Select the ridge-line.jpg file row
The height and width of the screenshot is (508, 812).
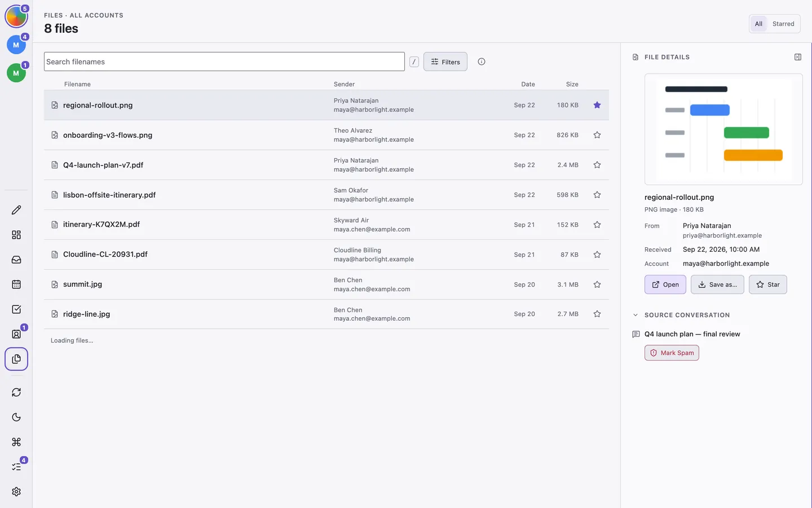tap(326, 314)
